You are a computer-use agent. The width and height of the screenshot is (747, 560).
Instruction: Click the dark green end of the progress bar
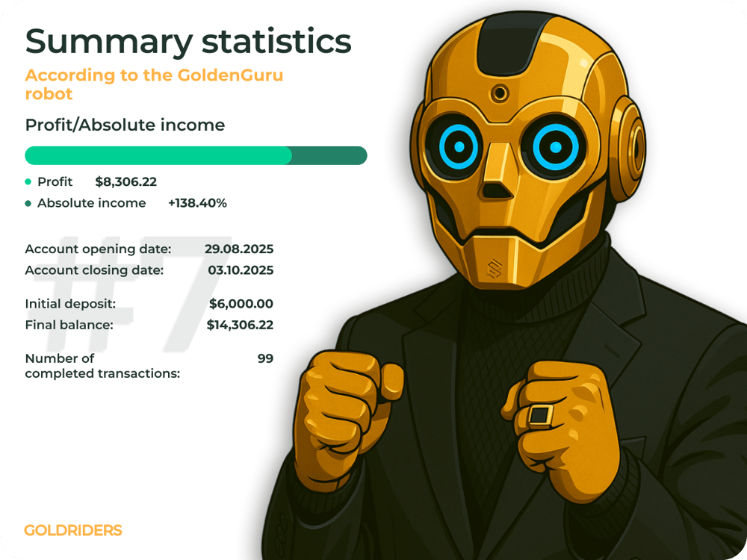point(329,155)
